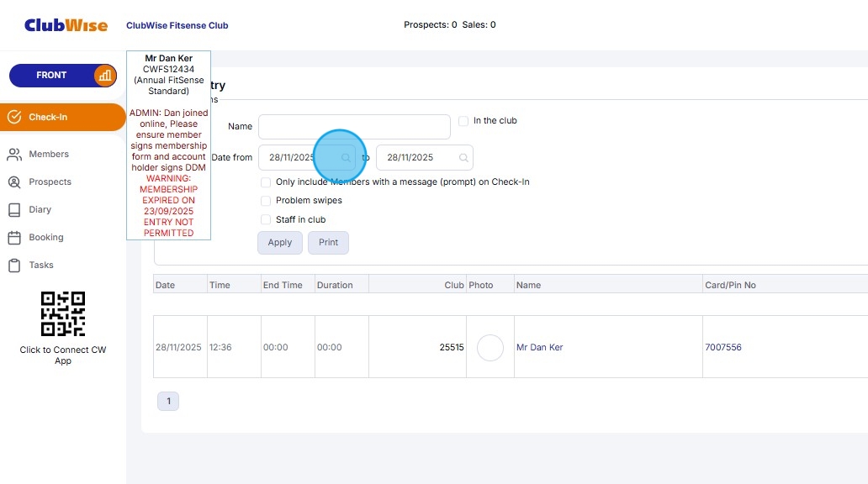Screen dimensions: 868x484
Task: Click the Booking calendar icon
Action: tap(14, 237)
